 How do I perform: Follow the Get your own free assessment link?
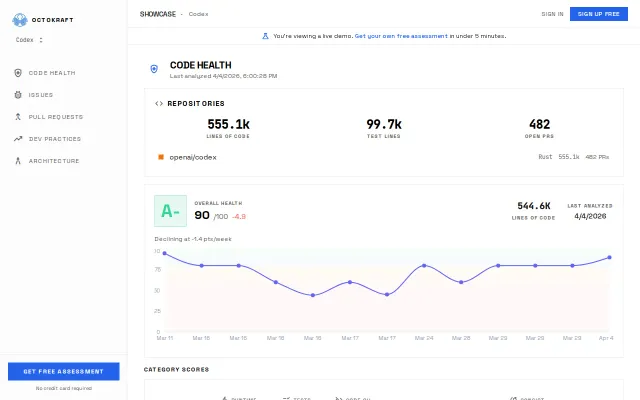[401, 36]
